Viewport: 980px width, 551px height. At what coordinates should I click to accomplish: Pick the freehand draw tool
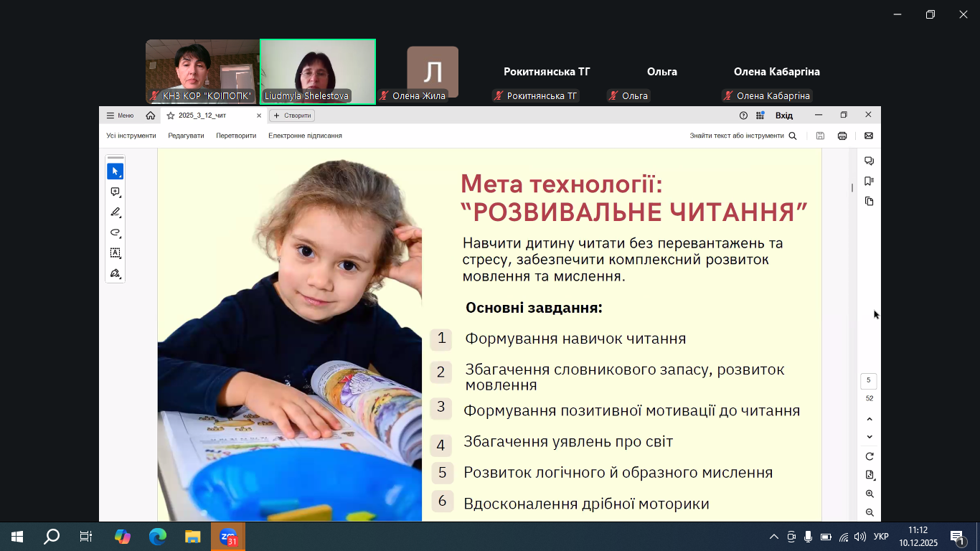115,232
